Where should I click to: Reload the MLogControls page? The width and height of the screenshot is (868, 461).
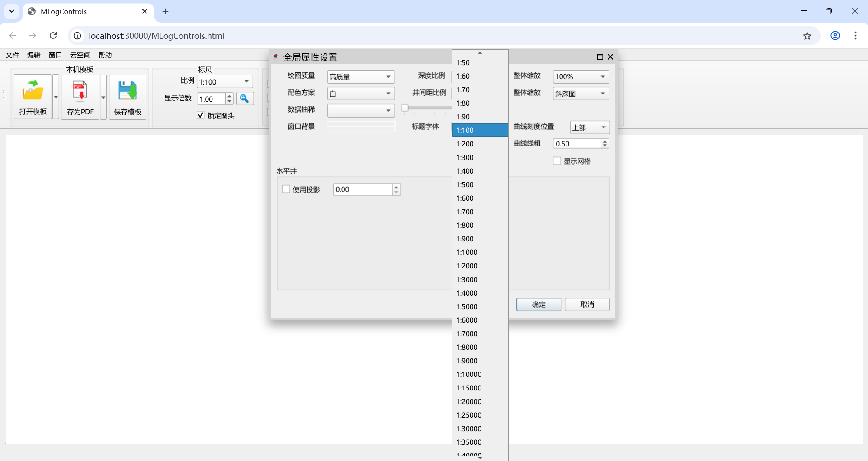click(x=53, y=36)
